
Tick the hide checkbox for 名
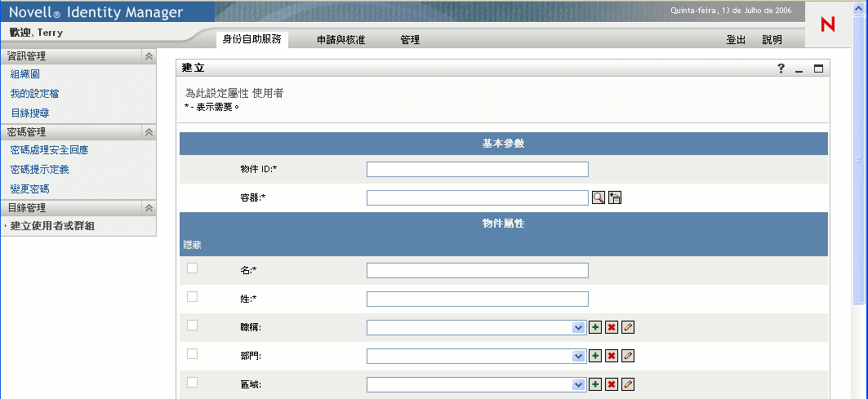click(x=192, y=268)
